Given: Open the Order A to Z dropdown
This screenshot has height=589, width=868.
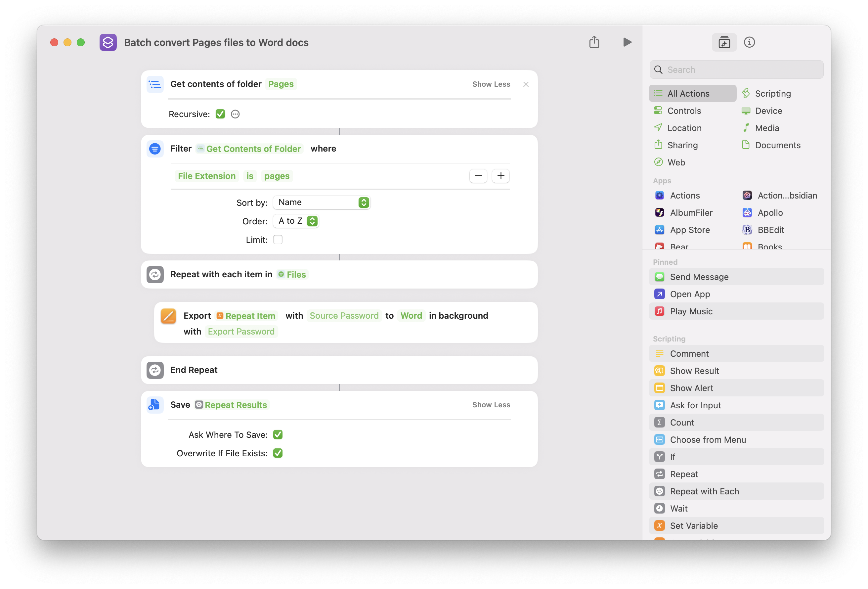Looking at the screenshot, I should (x=296, y=221).
